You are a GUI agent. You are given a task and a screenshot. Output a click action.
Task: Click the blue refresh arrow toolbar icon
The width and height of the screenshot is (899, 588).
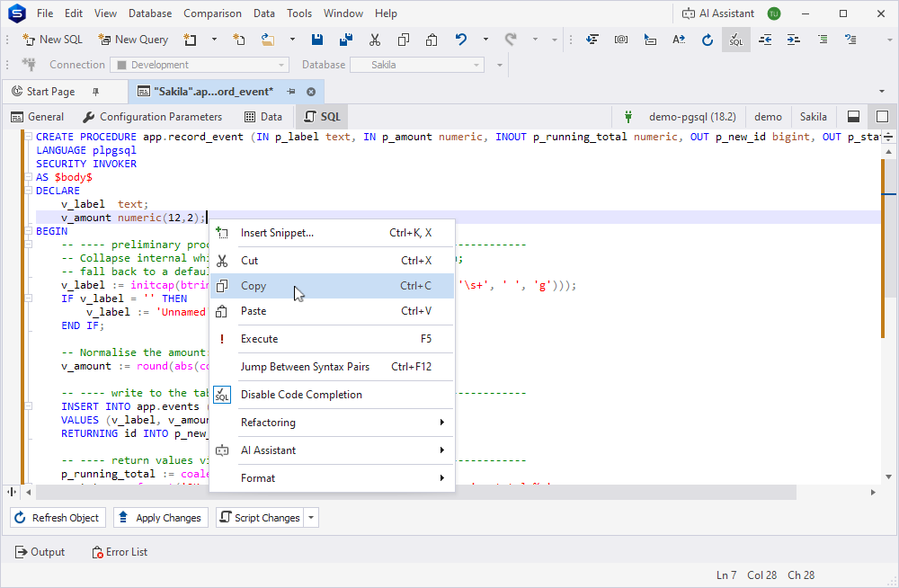[708, 40]
